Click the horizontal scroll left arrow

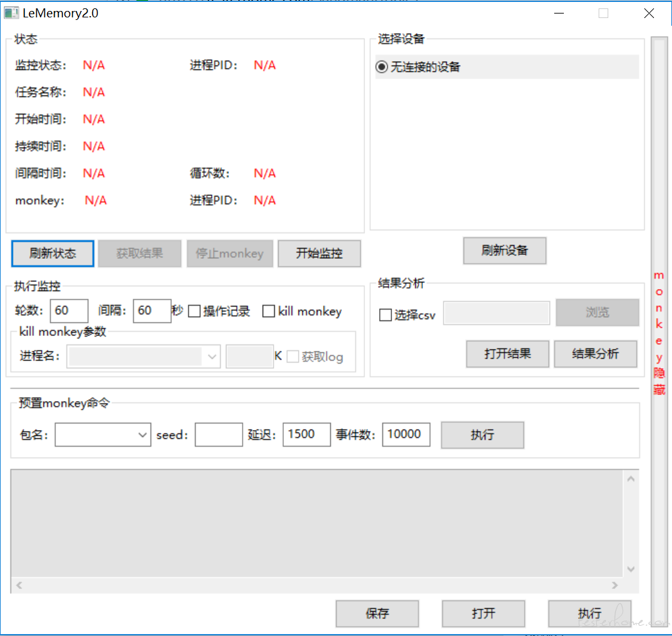(x=19, y=585)
